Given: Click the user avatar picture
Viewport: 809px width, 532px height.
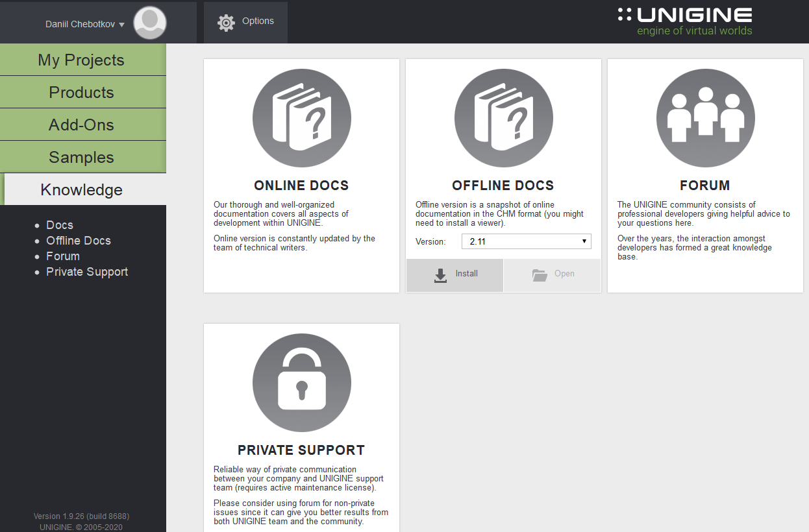Looking at the screenshot, I should (150, 23).
